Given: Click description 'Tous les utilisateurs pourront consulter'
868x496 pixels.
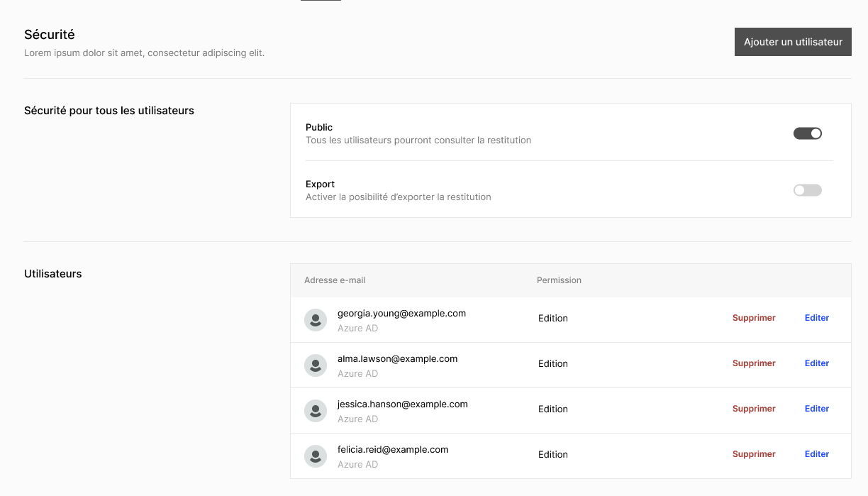Looking at the screenshot, I should point(418,140).
